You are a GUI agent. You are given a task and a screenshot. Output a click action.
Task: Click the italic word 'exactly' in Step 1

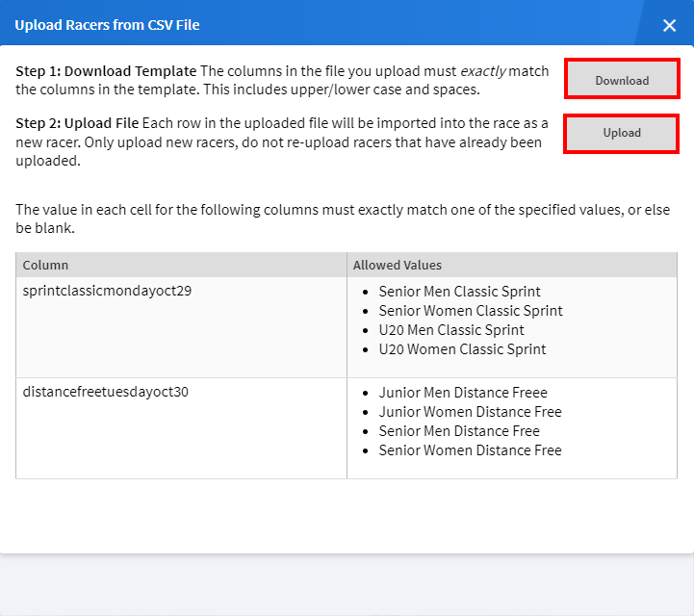tap(482, 71)
